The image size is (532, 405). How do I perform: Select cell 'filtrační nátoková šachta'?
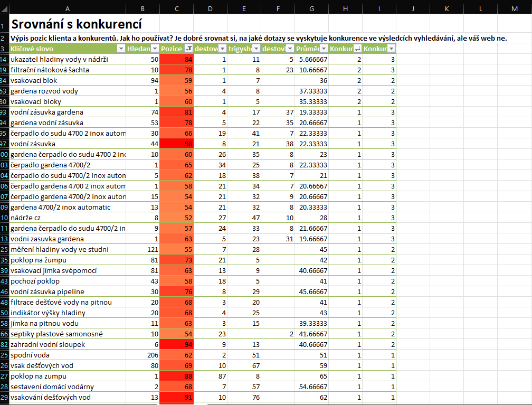click(x=68, y=70)
